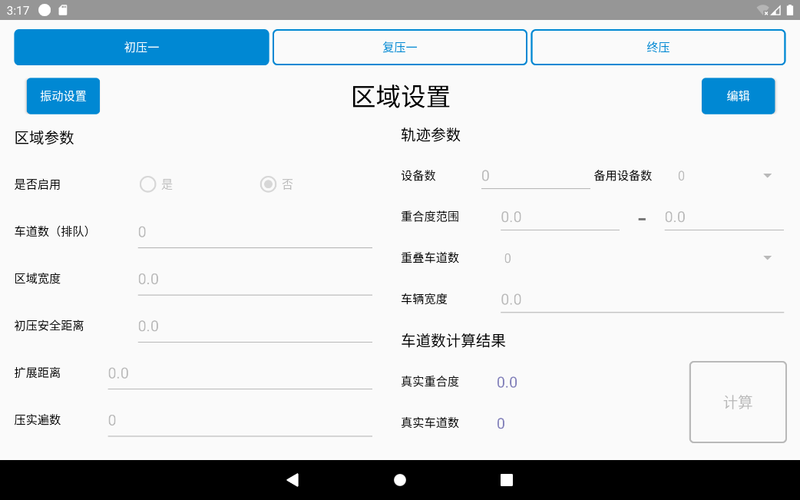Click the 区域参数 section heading
800x500 pixels.
(x=44, y=138)
